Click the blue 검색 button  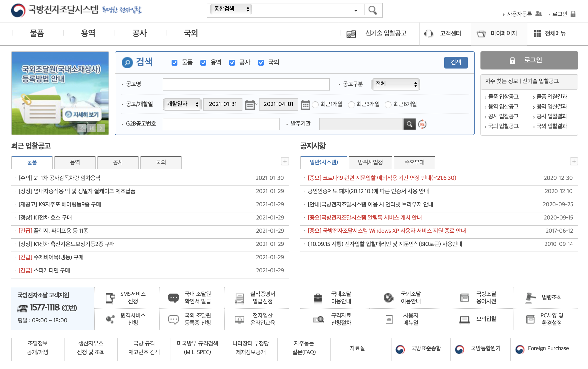[x=456, y=62]
